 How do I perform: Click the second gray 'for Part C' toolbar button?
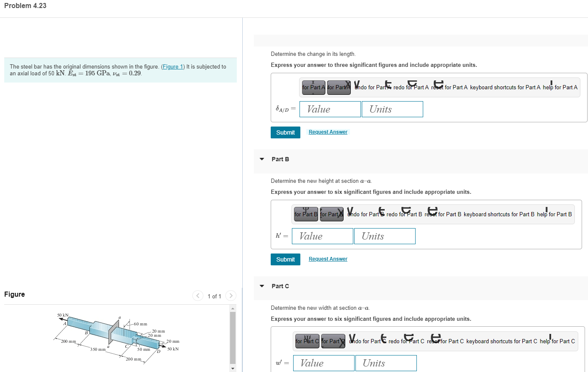(x=333, y=342)
